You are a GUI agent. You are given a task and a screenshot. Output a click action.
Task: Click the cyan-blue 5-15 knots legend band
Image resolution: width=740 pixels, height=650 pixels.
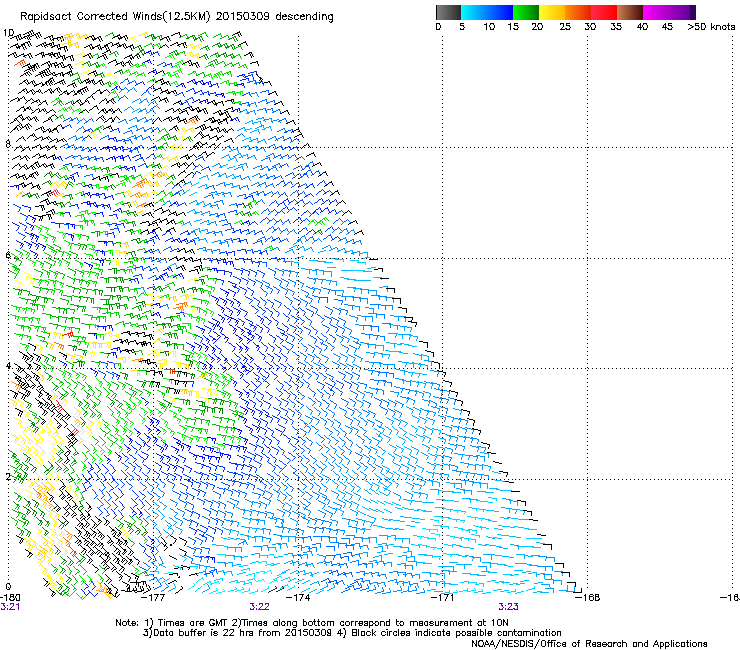[486, 12]
